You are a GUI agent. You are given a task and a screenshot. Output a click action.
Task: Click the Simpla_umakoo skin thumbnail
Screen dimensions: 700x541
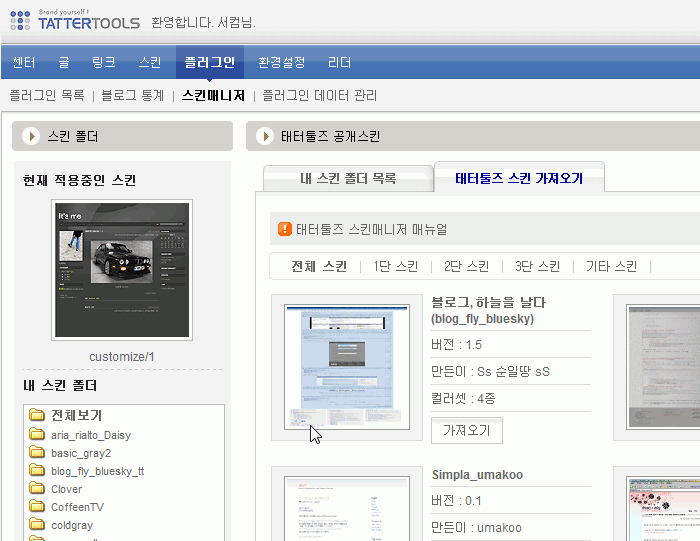click(x=347, y=508)
